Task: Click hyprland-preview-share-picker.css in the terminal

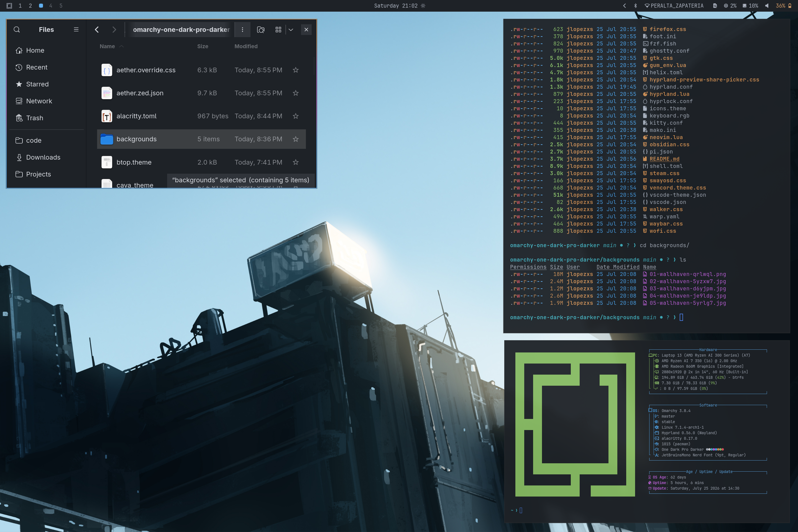Action: (x=704, y=80)
